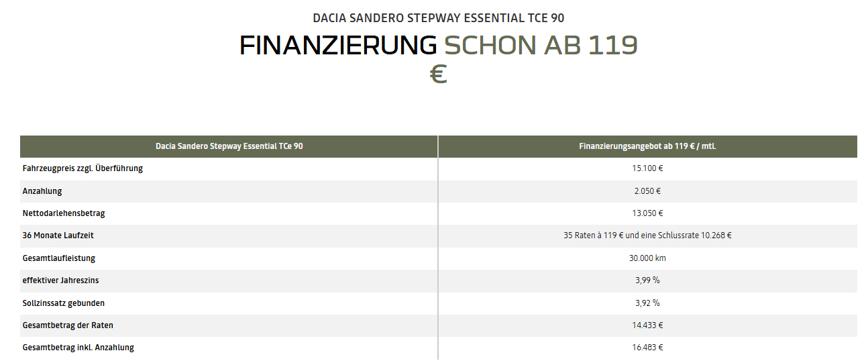
Task: Select the 3,92 % borrowing rate value
Action: pos(647,303)
